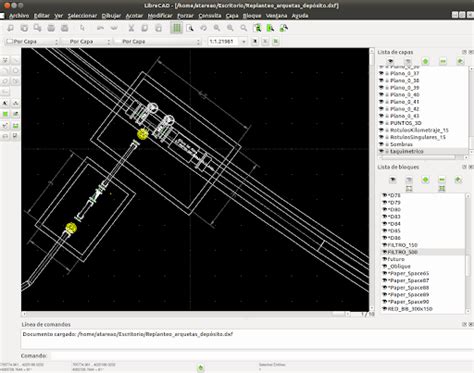Cut the selection with the scissors icon
The width and height of the screenshot is (474, 373).
pos(131,28)
